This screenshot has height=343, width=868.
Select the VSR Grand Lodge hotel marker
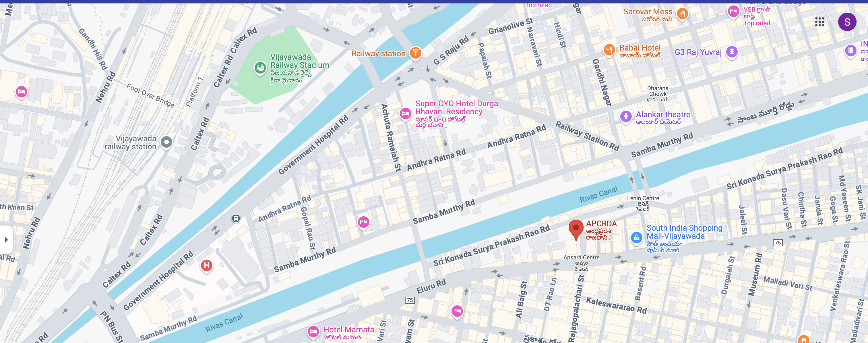point(733,12)
